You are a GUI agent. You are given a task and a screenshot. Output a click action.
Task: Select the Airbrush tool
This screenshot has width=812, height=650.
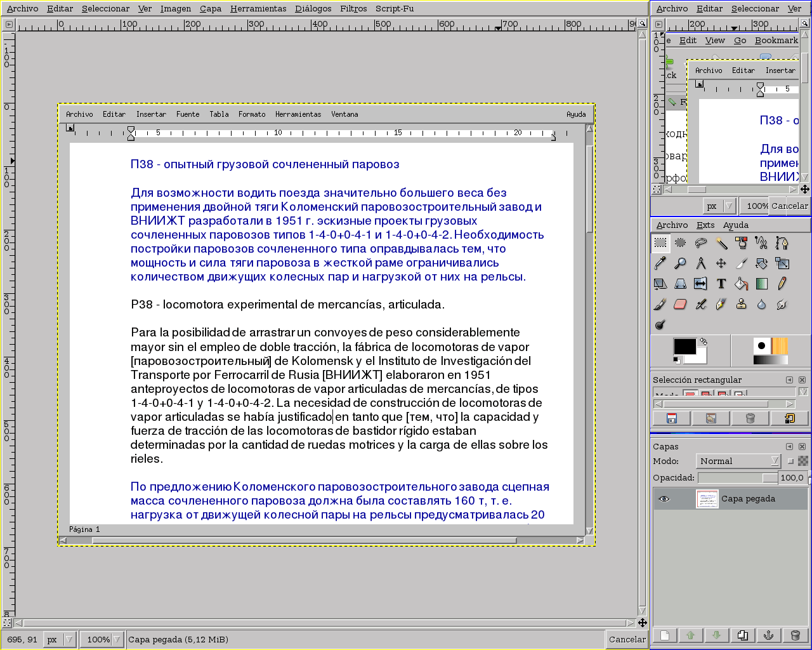[x=701, y=304]
